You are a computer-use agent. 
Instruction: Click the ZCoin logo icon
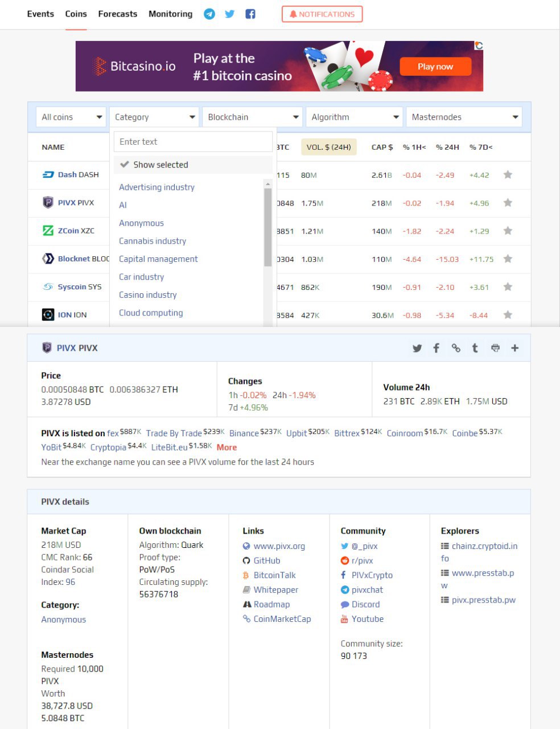(x=48, y=231)
